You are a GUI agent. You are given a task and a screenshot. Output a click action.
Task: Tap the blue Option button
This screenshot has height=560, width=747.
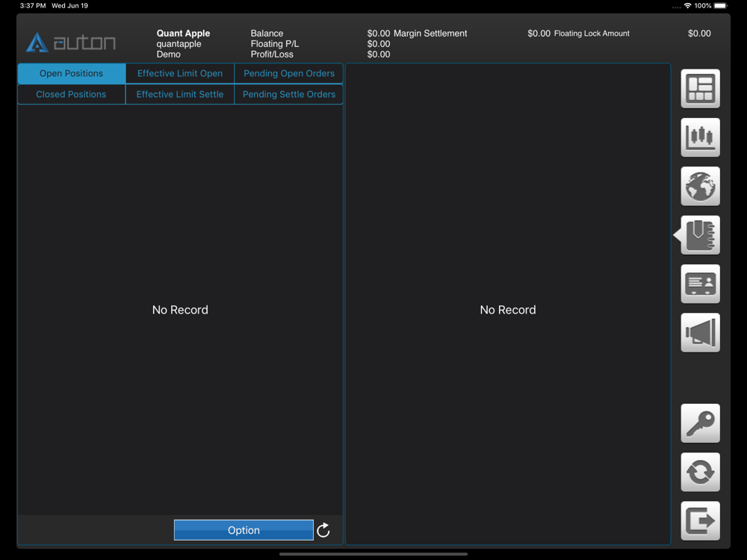pos(244,530)
